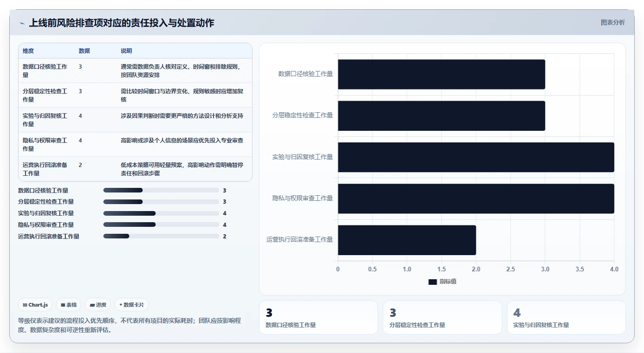Click description 高影响或涉及个人信息的场景
This screenshot has width=644, height=353.
coord(182,140)
